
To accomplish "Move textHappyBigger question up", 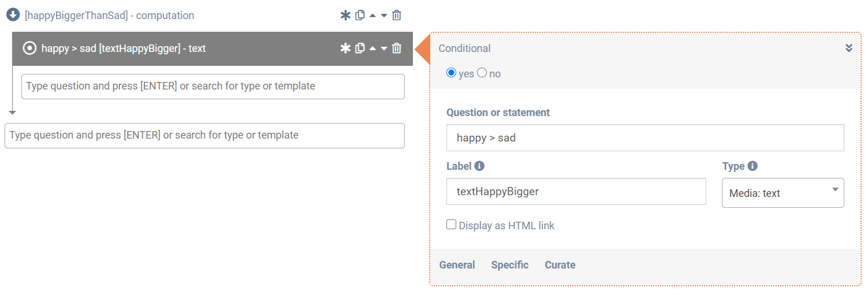I will pyautogui.click(x=372, y=48).
